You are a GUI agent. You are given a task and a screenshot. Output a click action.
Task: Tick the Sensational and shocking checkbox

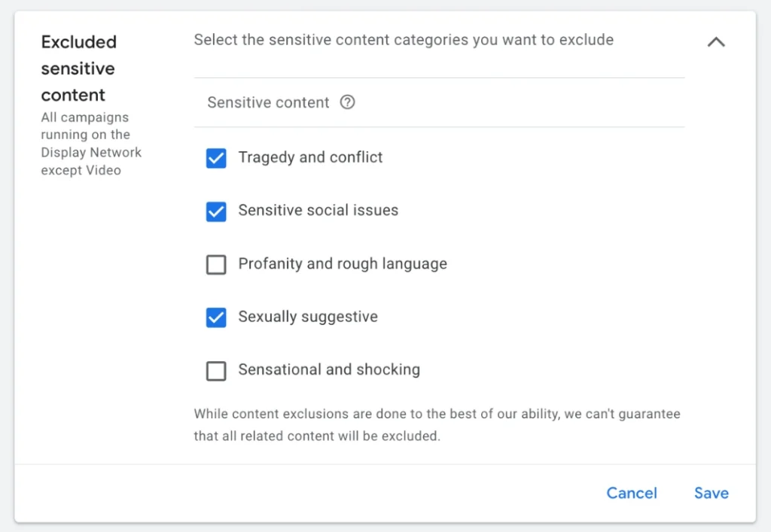[x=216, y=371]
